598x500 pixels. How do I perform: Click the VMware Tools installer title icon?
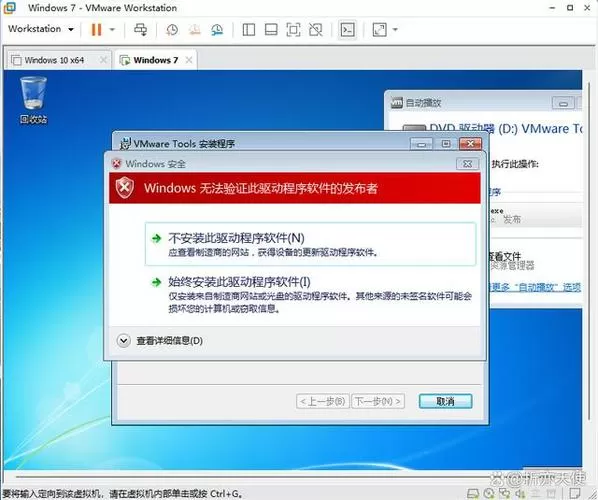[x=125, y=144]
